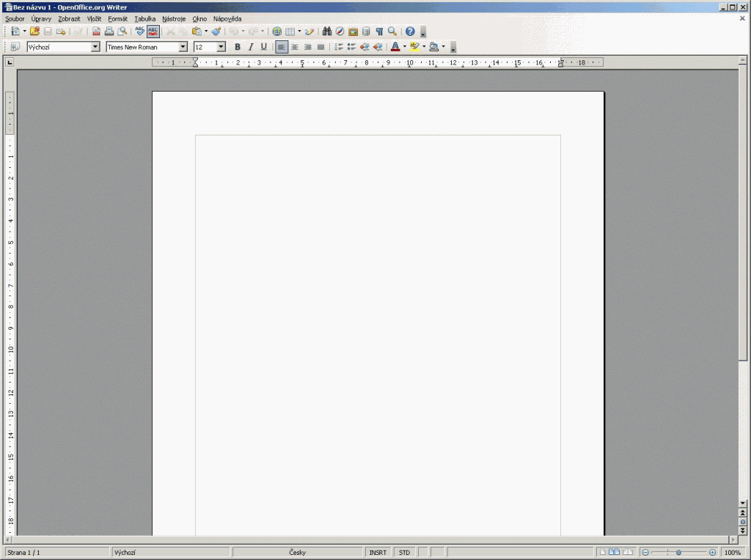Open dropdown arrow next to Table icon
This screenshot has width=751, height=560.
[x=299, y=32]
